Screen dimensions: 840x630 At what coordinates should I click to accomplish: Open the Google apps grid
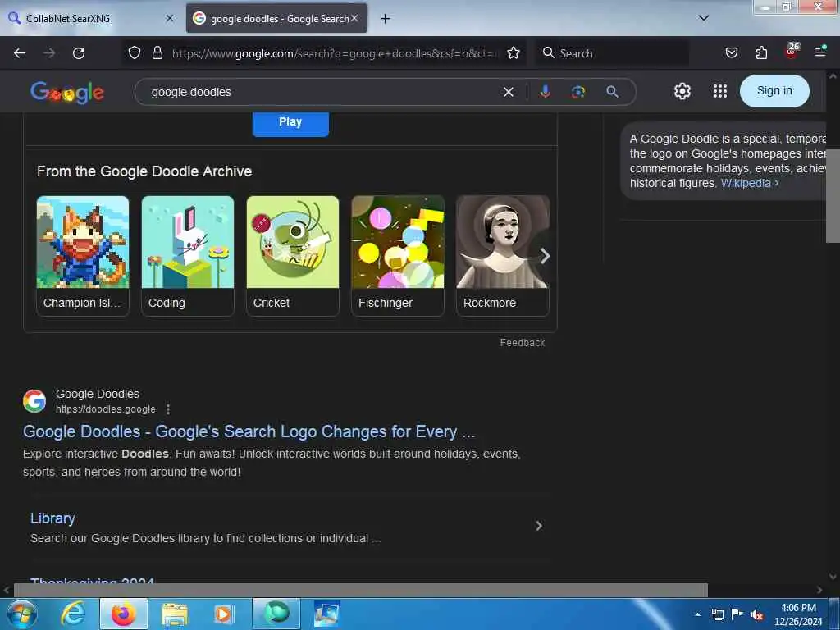tap(720, 92)
